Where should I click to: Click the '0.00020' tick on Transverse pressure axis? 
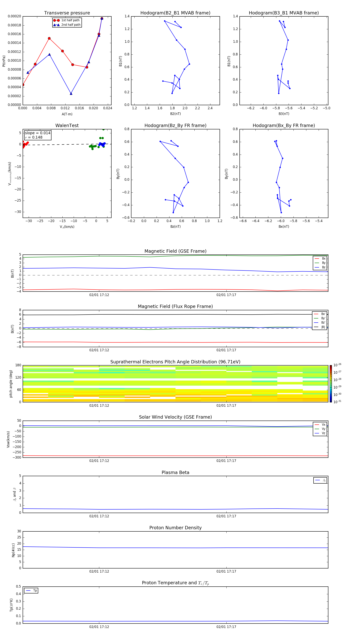click(14, 16)
